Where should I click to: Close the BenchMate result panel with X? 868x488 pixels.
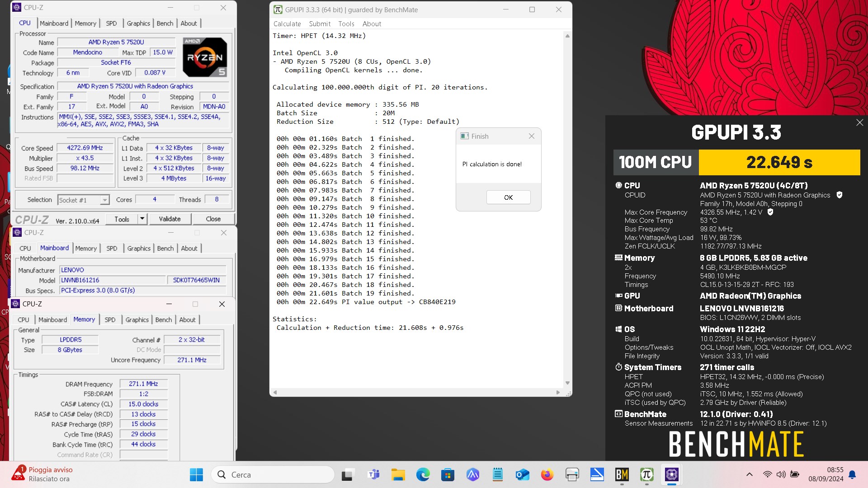click(x=859, y=122)
